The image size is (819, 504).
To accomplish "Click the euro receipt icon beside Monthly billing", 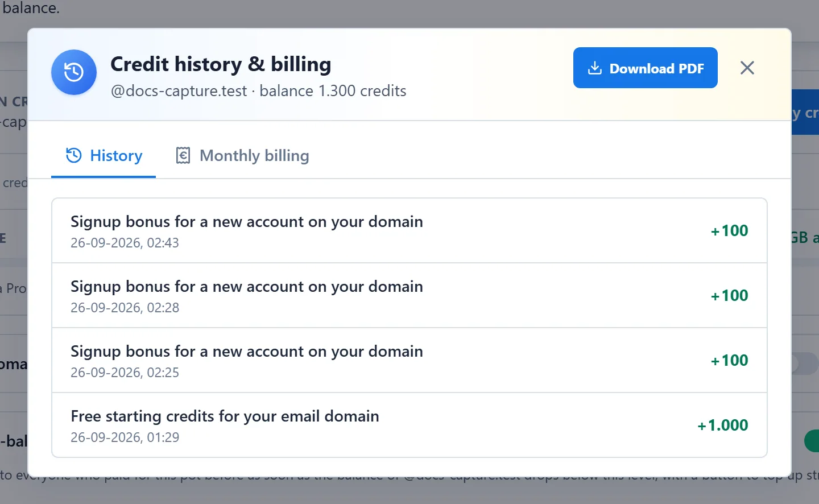I will coord(183,155).
